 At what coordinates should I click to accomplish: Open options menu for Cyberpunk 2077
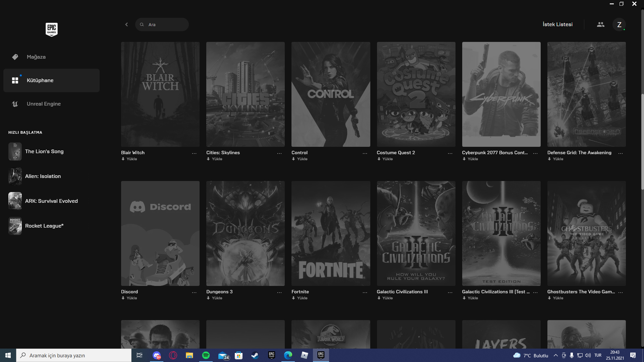535,153
